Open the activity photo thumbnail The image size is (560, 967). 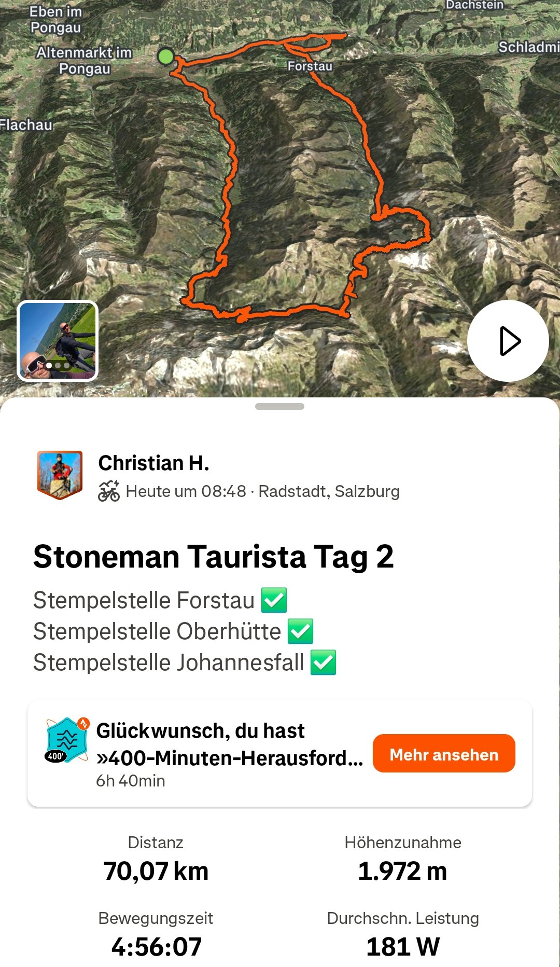click(58, 341)
